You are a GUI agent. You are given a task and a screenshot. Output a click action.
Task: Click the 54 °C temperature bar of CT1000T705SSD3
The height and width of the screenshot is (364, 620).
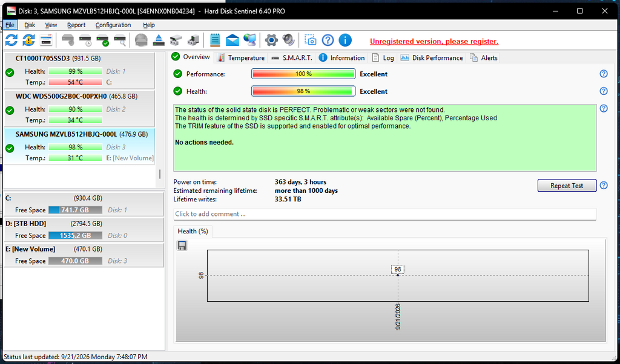(x=75, y=82)
